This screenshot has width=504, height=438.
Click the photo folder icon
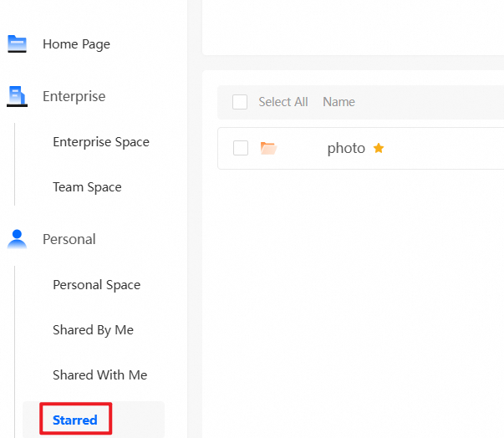(268, 148)
